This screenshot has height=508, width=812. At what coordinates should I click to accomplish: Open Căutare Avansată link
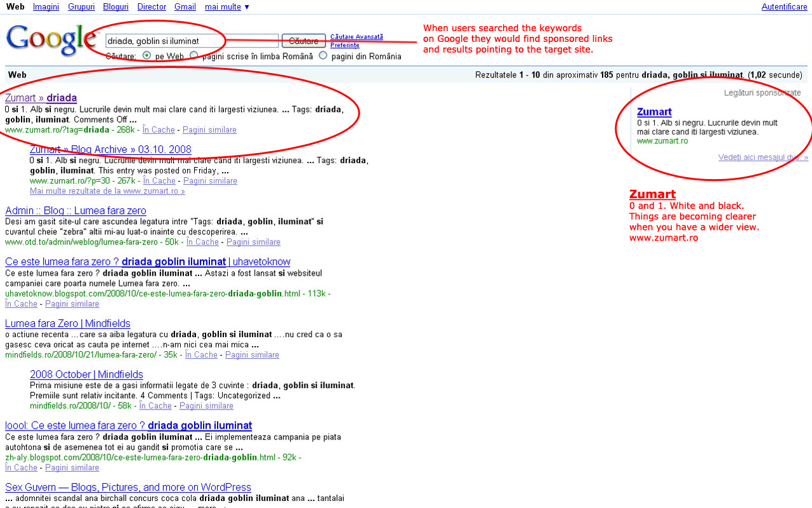click(357, 37)
